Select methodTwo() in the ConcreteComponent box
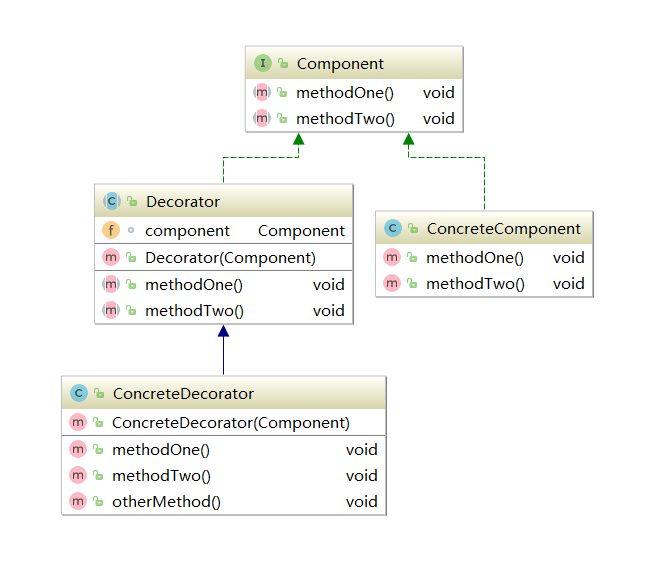 coord(475,284)
